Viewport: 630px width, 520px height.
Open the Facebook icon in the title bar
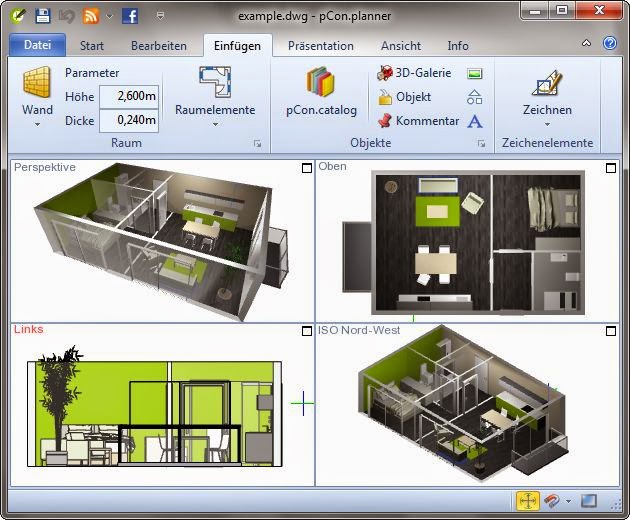click(130, 16)
